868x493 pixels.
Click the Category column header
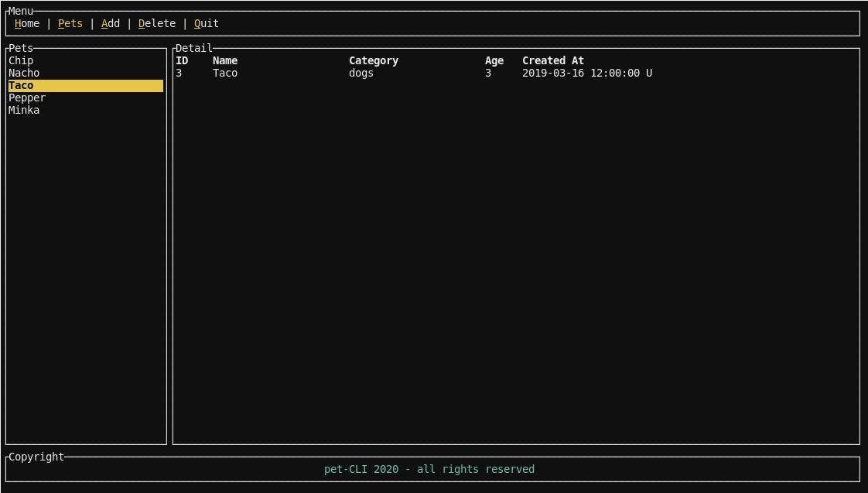(x=374, y=60)
